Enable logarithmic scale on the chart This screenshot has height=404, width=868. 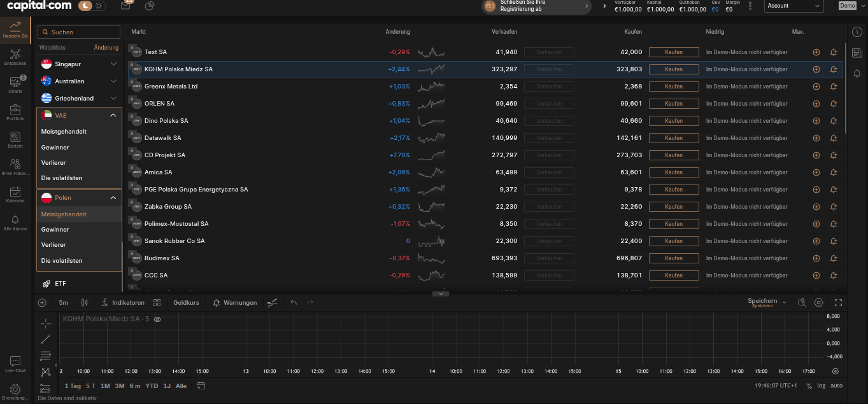[821, 386]
